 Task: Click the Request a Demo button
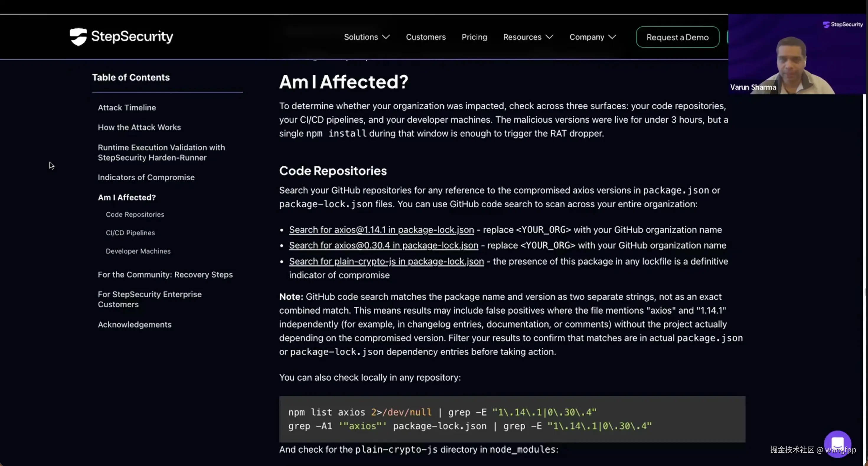pyautogui.click(x=677, y=38)
